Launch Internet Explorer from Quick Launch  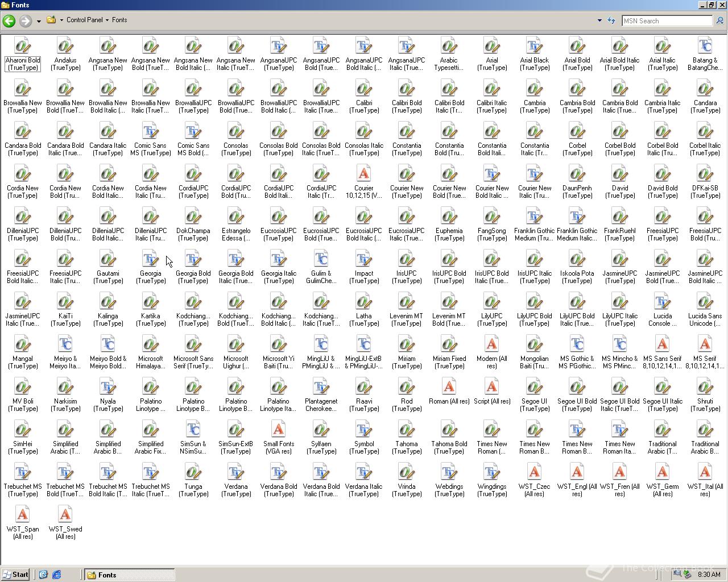click(56, 575)
